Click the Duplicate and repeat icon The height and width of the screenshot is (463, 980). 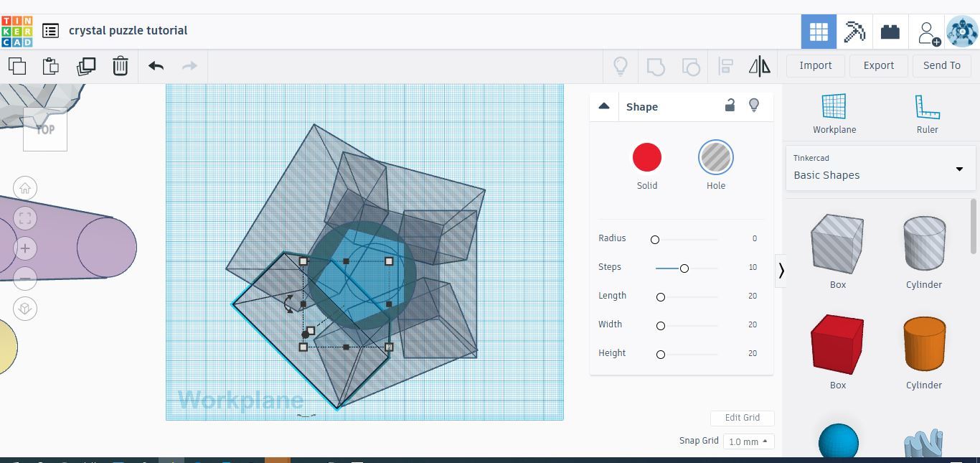[86, 66]
